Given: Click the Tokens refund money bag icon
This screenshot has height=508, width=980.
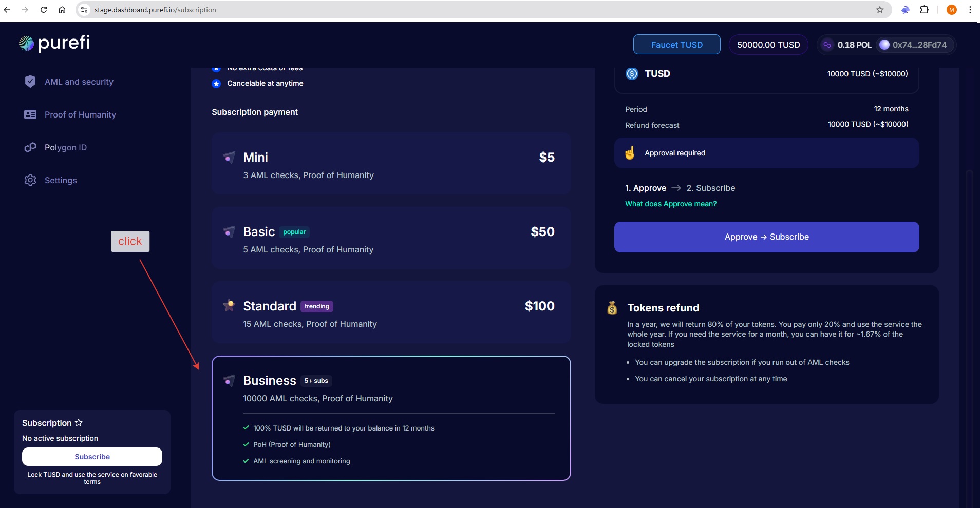Looking at the screenshot, I should (x=612, y=308).
